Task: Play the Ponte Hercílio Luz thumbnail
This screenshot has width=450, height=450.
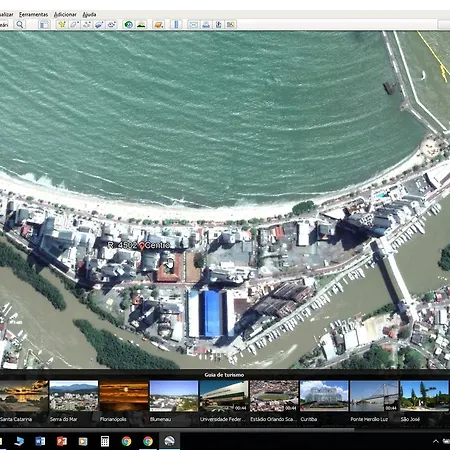Action: click(374, 396)
